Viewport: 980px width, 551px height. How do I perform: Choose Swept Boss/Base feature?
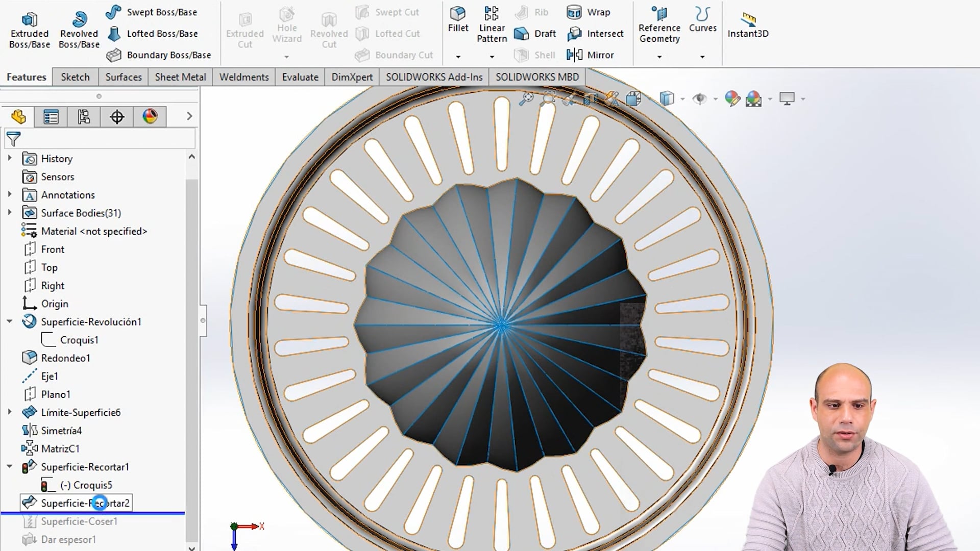coord(152,12)
